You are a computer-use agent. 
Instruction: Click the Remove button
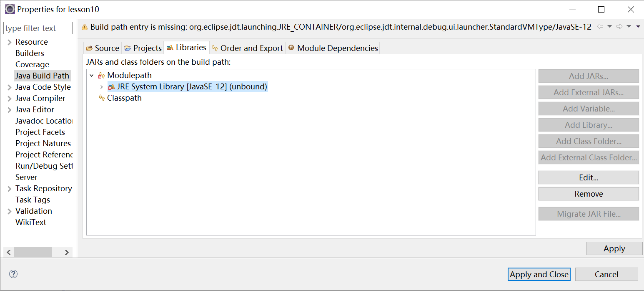tap(589, 193)
